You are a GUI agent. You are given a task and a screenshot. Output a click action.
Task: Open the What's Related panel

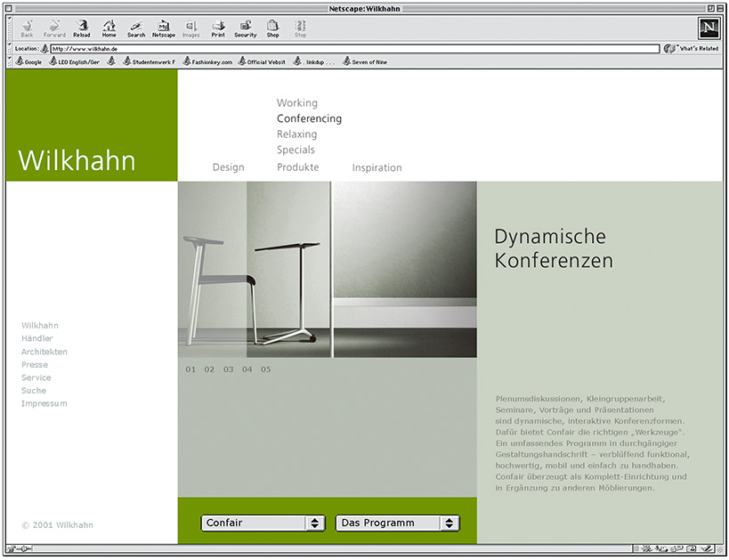pyautogui.click(x=692, y=48)
